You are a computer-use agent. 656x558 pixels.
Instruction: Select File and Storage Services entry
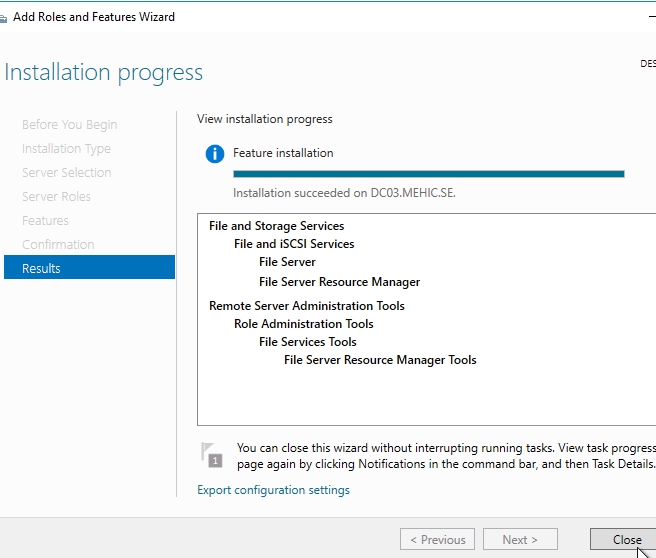pyautogui.click(x=276, y=226)
